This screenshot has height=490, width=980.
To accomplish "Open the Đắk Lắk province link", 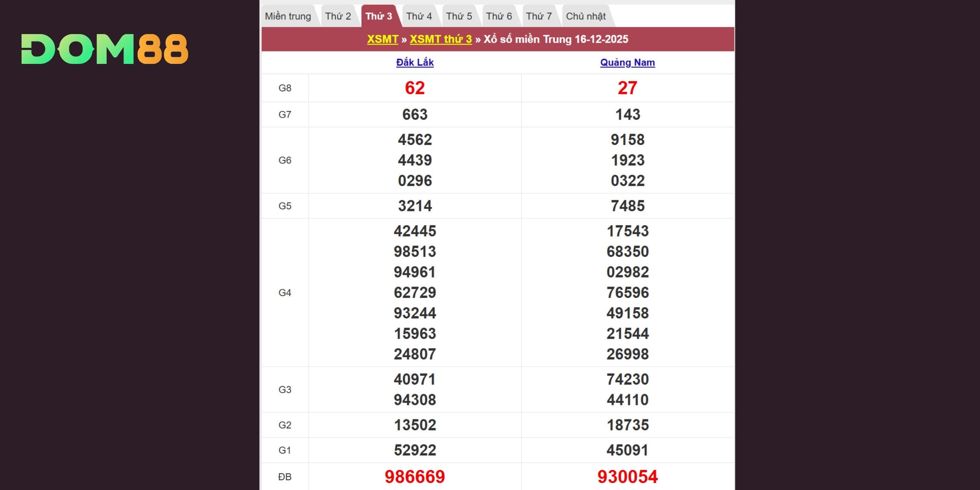I will pyautogui.click(x=415, y=62).
